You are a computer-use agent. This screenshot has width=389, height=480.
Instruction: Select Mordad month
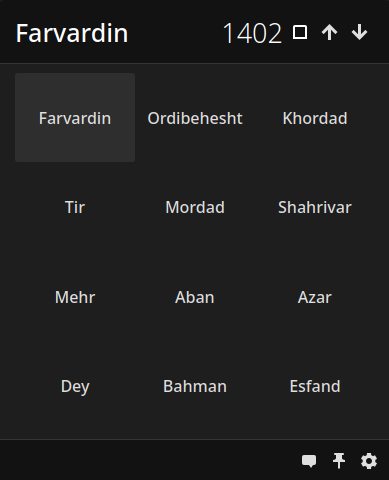click(x=195, y=207)
